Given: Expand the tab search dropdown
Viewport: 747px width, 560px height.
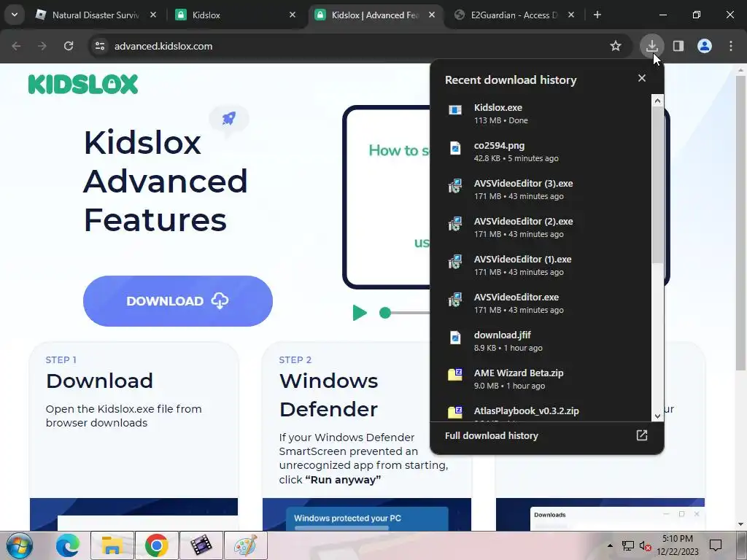Looking at the screenshot, I should click(15, 15).
